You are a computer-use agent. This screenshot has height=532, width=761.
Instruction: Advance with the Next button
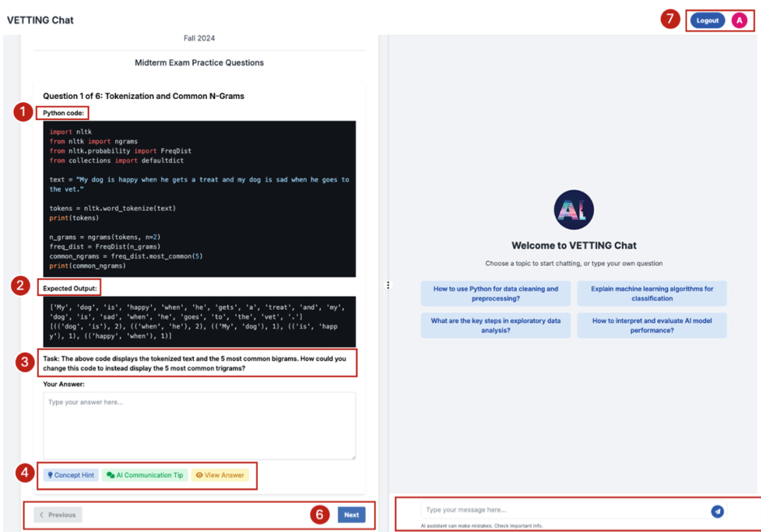click(x=351, y=514)
